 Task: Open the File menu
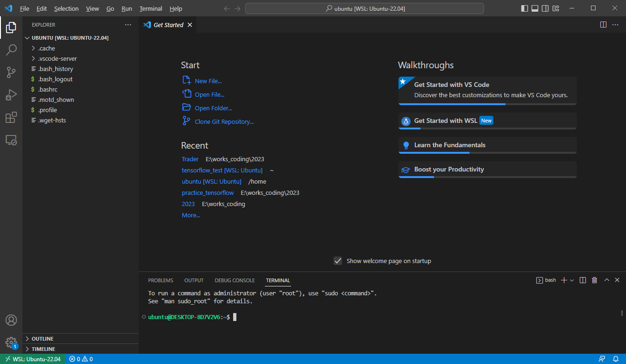[24, 8]
